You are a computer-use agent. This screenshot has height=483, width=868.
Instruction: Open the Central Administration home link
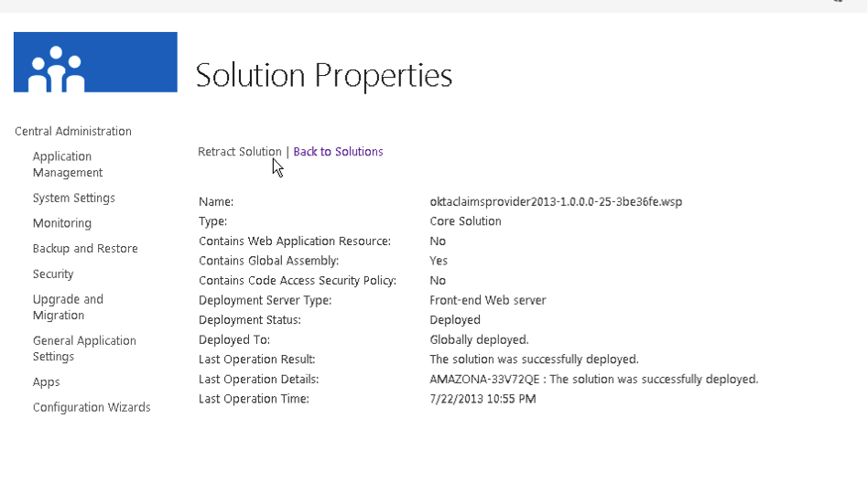[x=73, y=131]
